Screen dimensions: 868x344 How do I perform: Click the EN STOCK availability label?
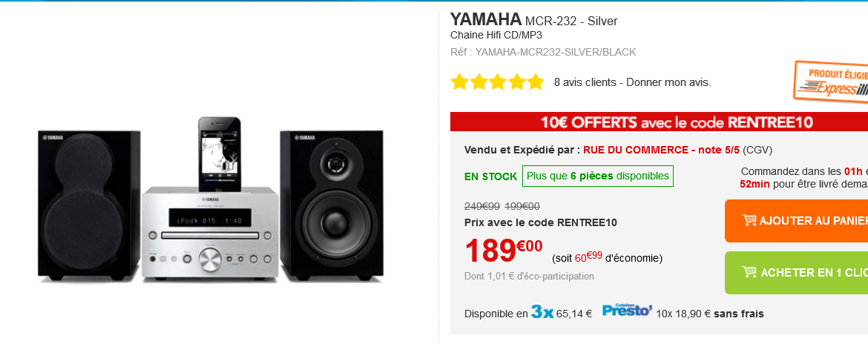(490, 176)
